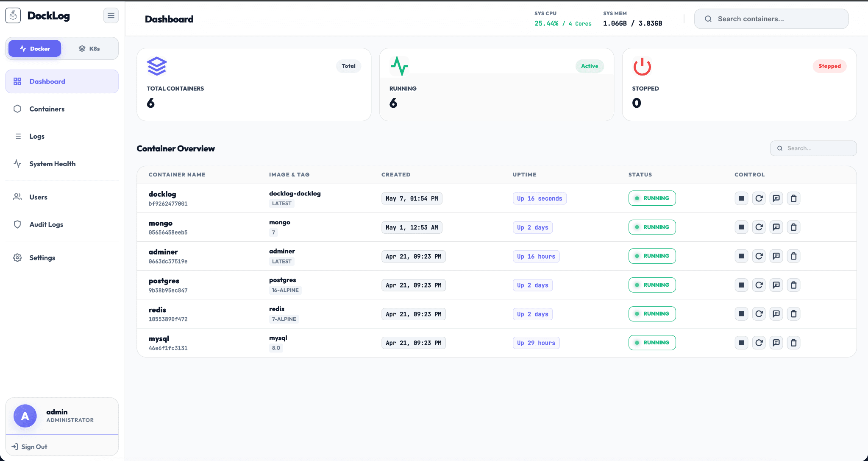This screenshot has height=461, width=868.
Task: Click the Created column header
Action: [396, 174]
